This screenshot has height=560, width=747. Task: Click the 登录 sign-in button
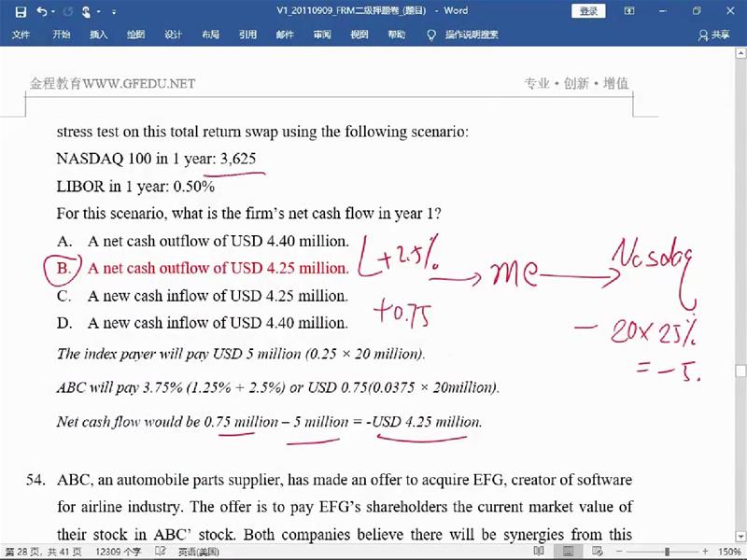(x=588, y=11)
